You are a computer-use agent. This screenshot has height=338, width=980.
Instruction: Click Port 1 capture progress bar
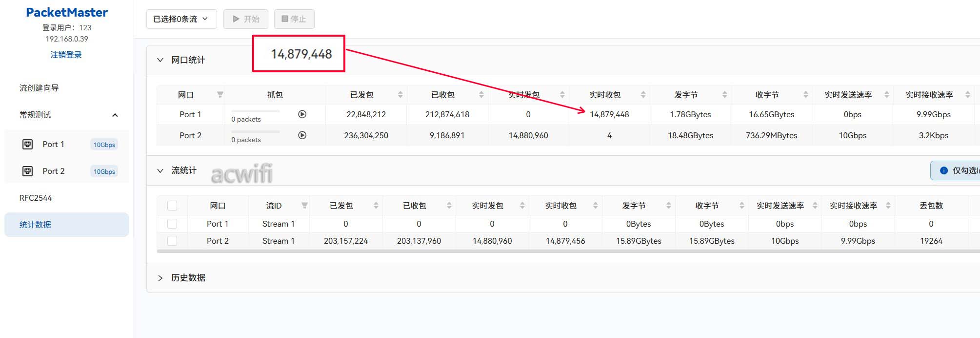(255, 111)
